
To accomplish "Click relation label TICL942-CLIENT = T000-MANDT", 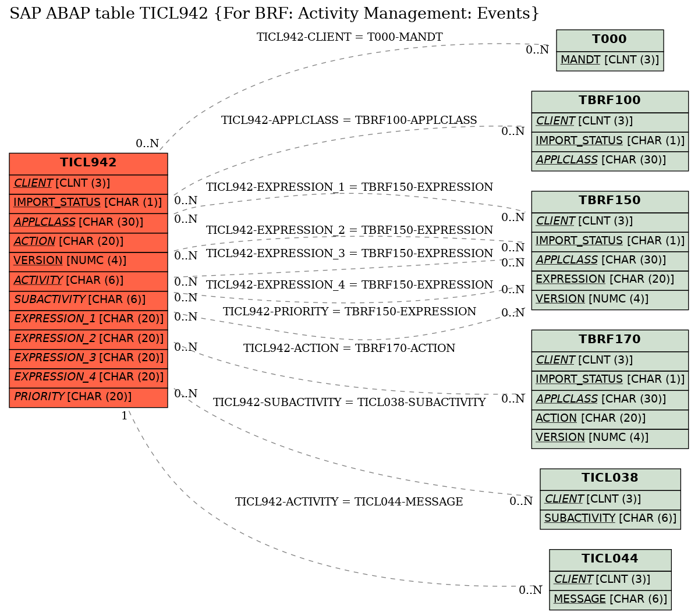I will coord(349,37).
